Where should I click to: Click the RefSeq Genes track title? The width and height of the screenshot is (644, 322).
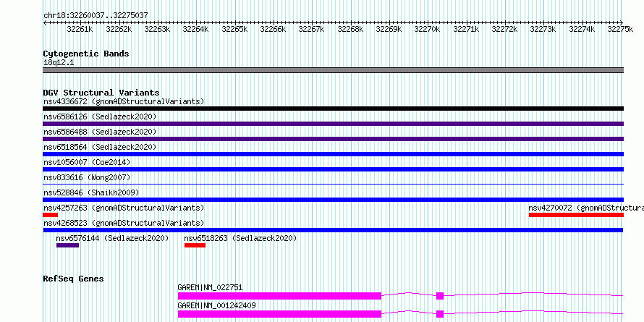[74, 279]
